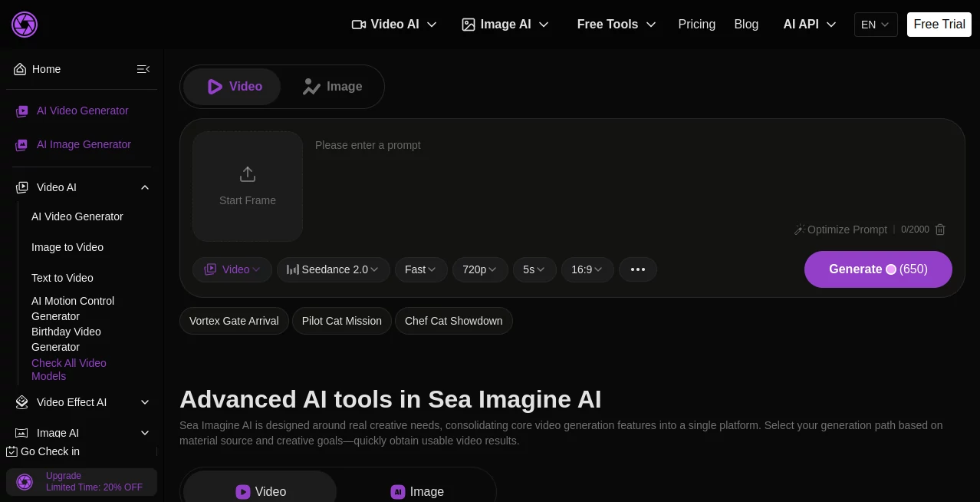Click the Video Effect AI layers icon
Screen dimensions: 980x502
point(22,402)
